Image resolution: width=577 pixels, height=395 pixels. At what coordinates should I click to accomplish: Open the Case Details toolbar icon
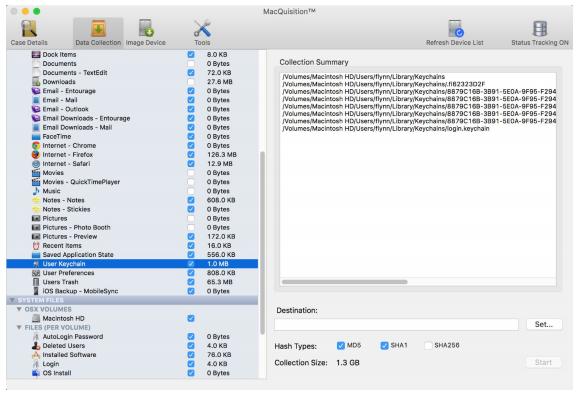pos(29,29)
